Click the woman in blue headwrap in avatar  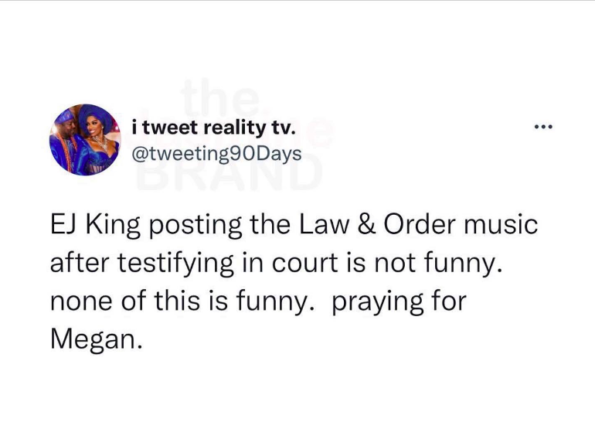pos(99,138)
